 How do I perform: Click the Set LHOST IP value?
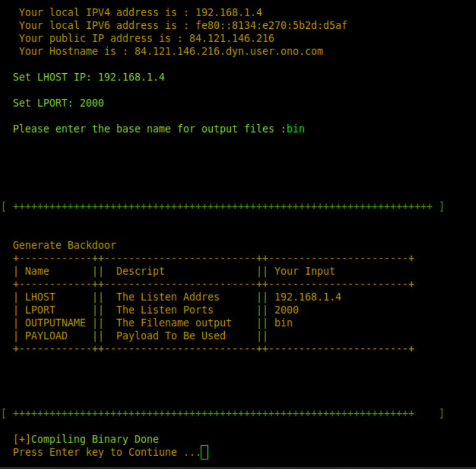[131, 77]
